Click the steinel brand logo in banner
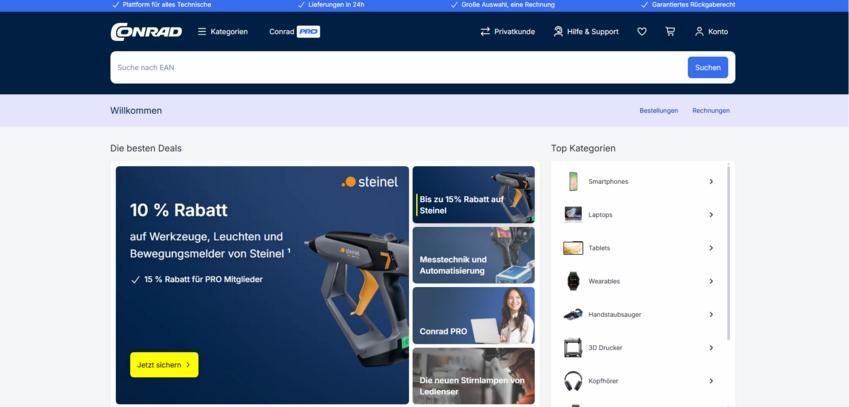Image resolution: width=849 pixels, height=407 pixels. (370, 182)
